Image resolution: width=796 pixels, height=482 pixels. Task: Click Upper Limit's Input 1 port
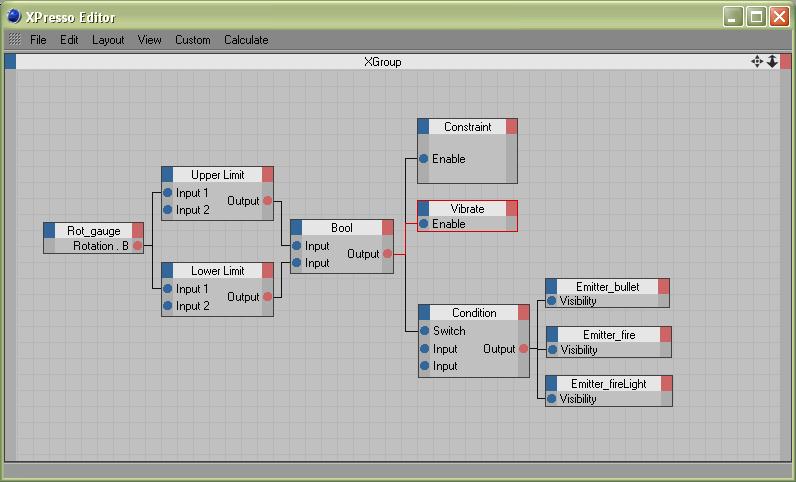tap(168, 193)
